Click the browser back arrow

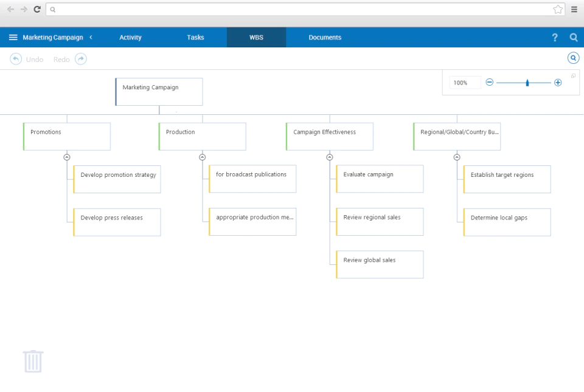(x=10, y=9)
